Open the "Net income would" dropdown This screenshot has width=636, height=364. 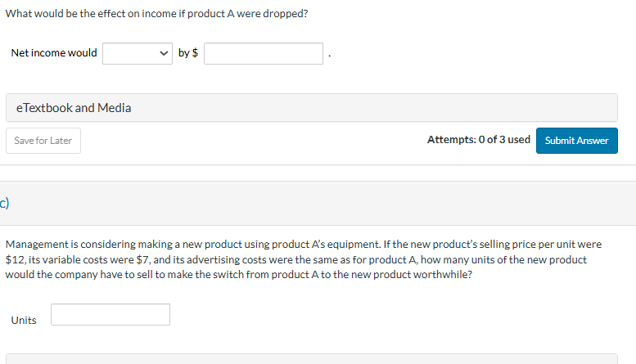(x=138, y=53)
